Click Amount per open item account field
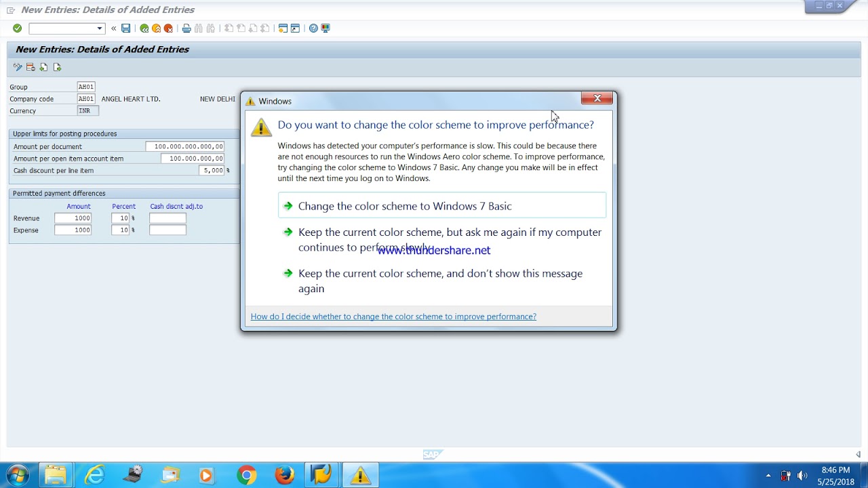 193,159
